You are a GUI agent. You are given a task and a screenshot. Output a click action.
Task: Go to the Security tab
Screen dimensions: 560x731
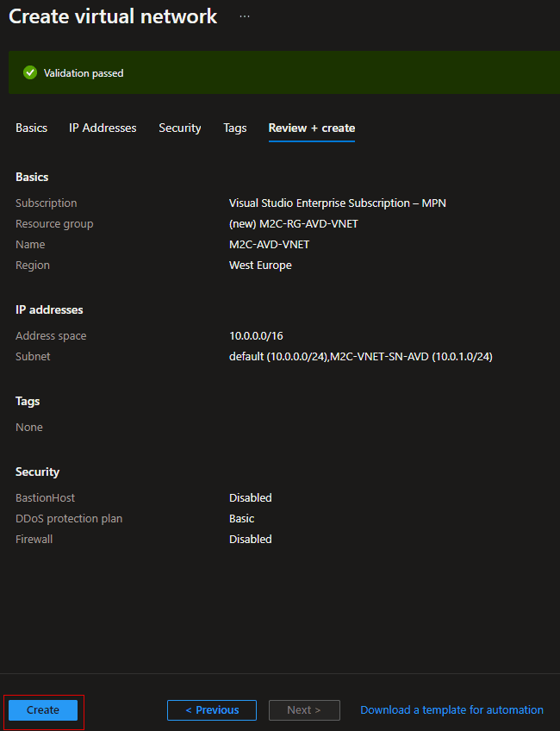point(180,128)
